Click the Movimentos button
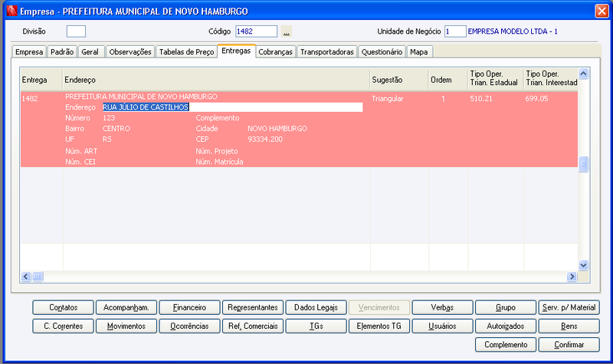613x364 pixels. pyautogui.click(x=126, y=326)
